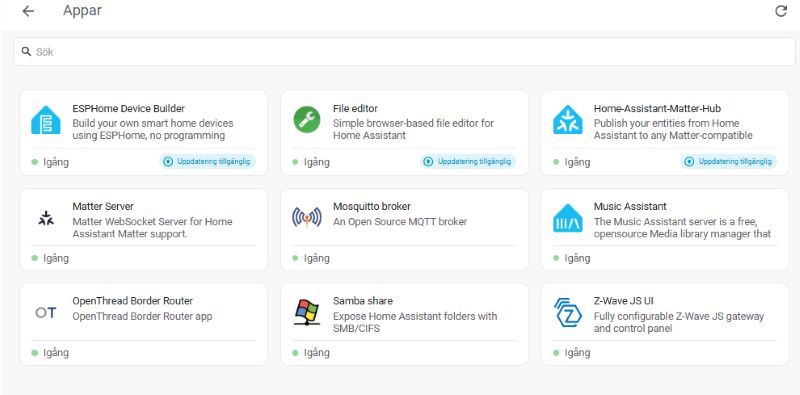Open the File editor wrench icon
The image size is (800, 395).
point(307,120)
